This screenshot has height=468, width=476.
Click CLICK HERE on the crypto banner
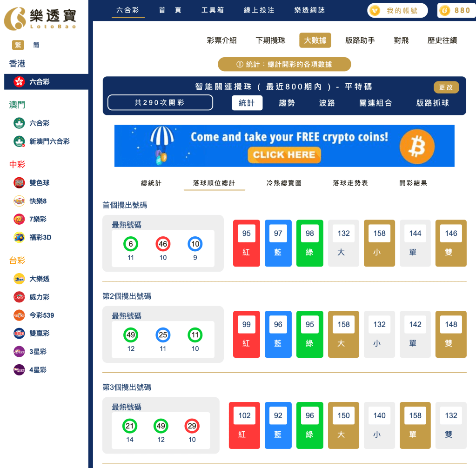click(x=284, y=155)
